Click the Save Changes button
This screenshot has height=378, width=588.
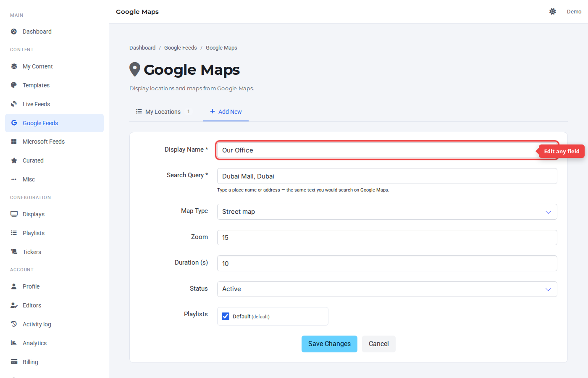pyautogui.click(x=329, y=344)
